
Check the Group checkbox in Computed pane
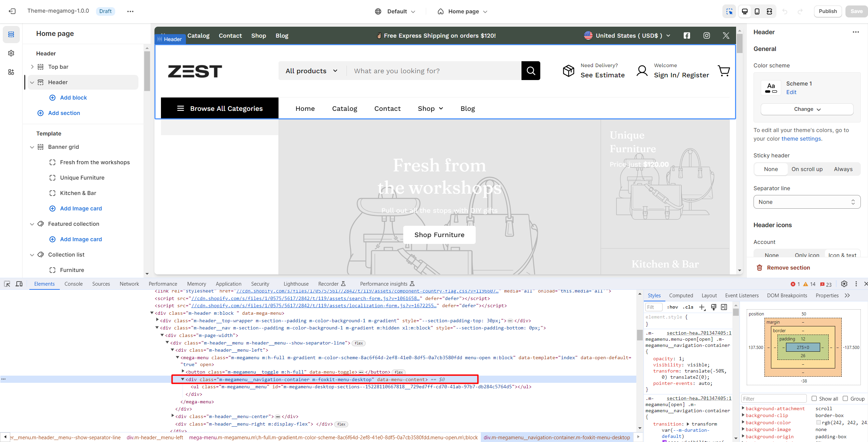tap(845, 399)
